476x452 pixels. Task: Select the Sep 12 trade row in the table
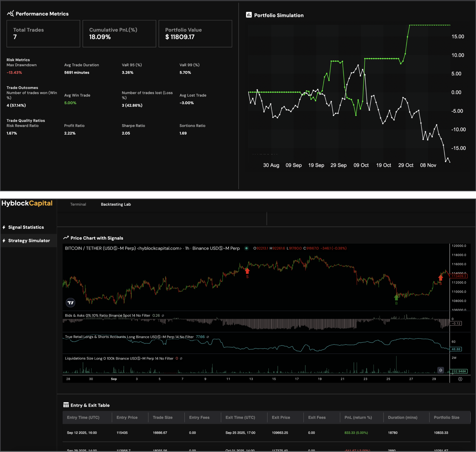click(231, 432)
